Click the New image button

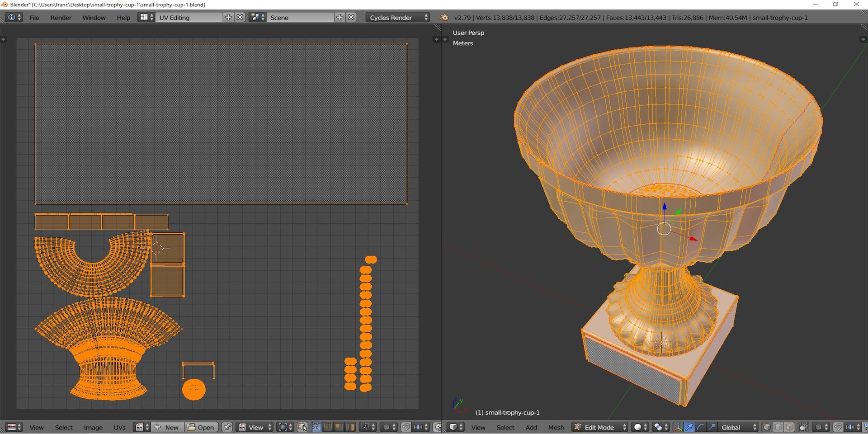[x=167, y=427]
